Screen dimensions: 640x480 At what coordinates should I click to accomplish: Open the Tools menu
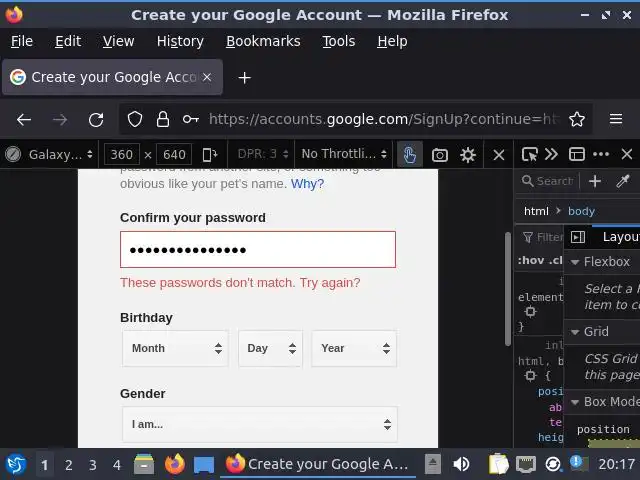[338, 41]
